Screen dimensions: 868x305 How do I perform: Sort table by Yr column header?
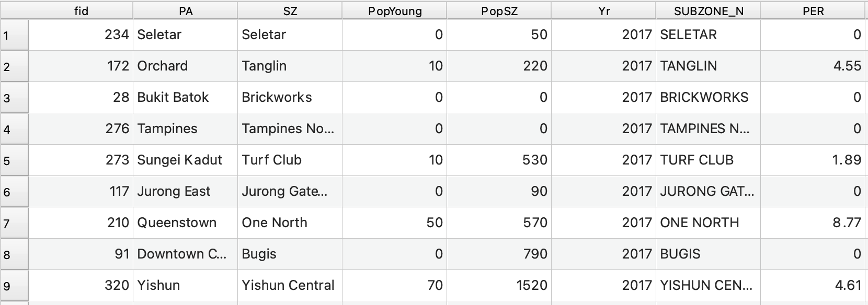pyautogui.click(x=604, y=11)
